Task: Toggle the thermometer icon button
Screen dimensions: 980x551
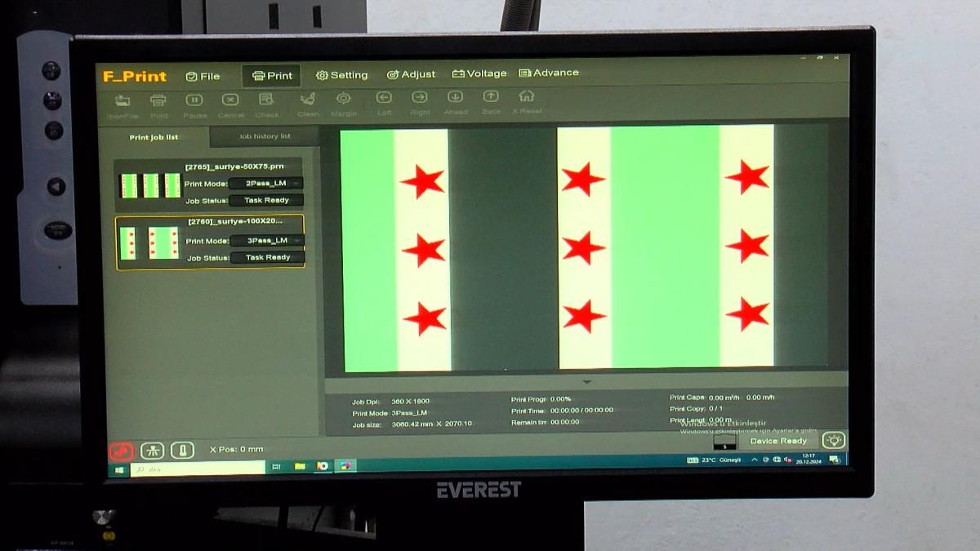Action: coord(181,450)
